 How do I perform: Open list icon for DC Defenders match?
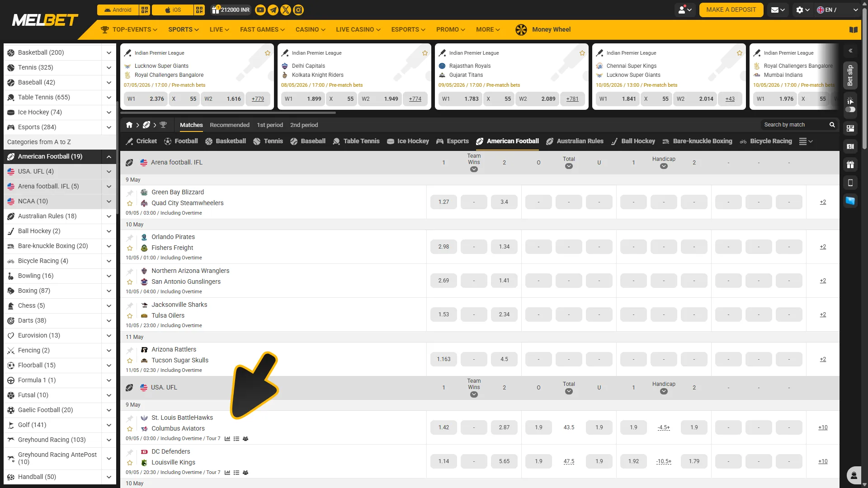point(236,473)
